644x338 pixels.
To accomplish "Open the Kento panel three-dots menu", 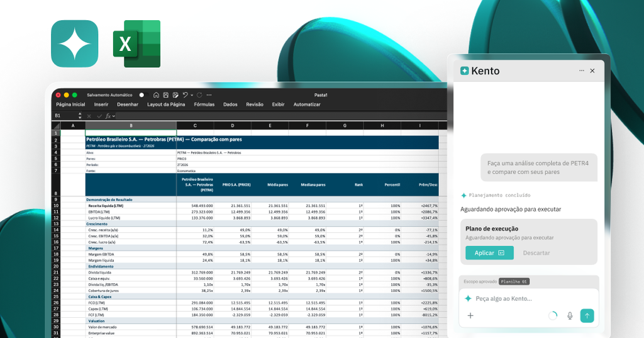I will [x=582, y=70].
